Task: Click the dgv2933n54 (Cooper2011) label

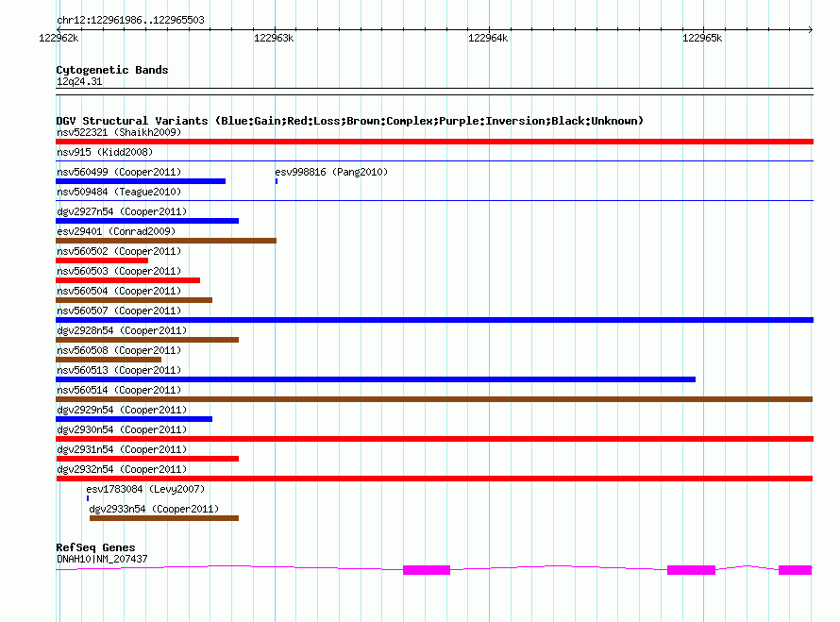Action: (154, 509)
